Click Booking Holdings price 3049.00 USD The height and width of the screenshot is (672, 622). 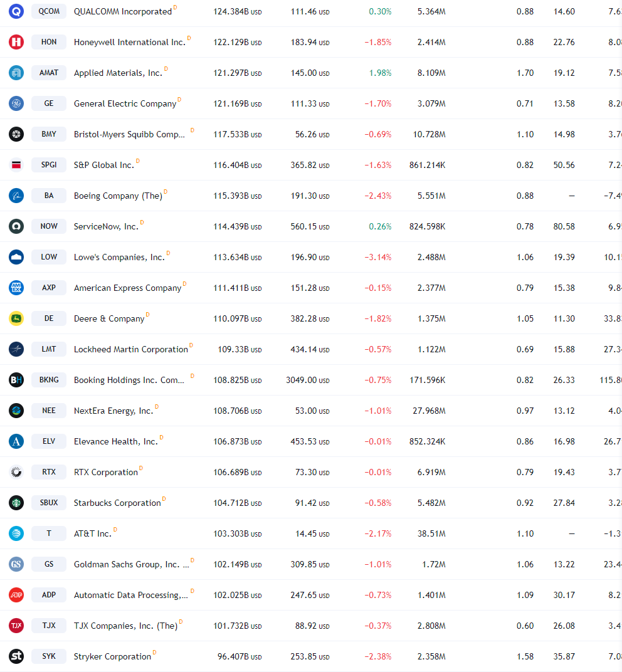pos(308,380)
